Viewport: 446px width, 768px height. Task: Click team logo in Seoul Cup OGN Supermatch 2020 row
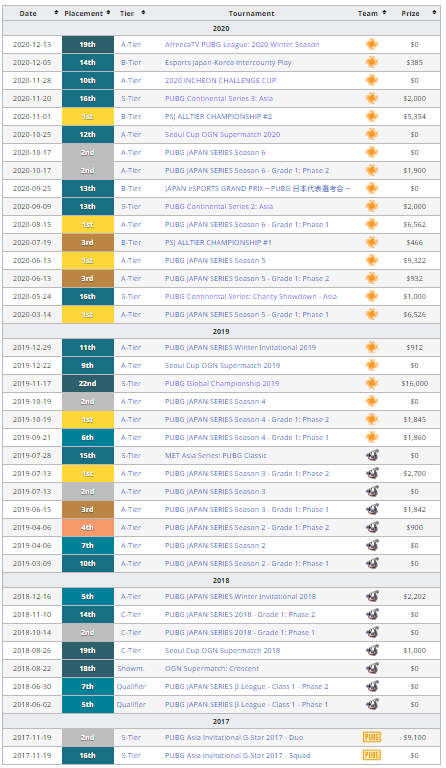tap(372, 135)
